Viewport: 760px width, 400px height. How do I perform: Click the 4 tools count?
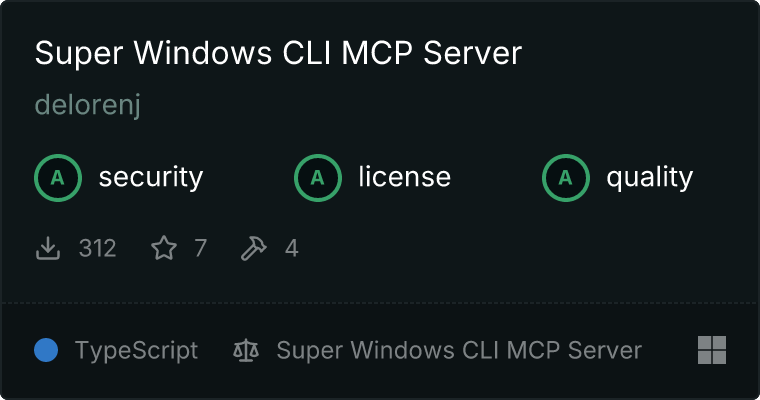291,248
